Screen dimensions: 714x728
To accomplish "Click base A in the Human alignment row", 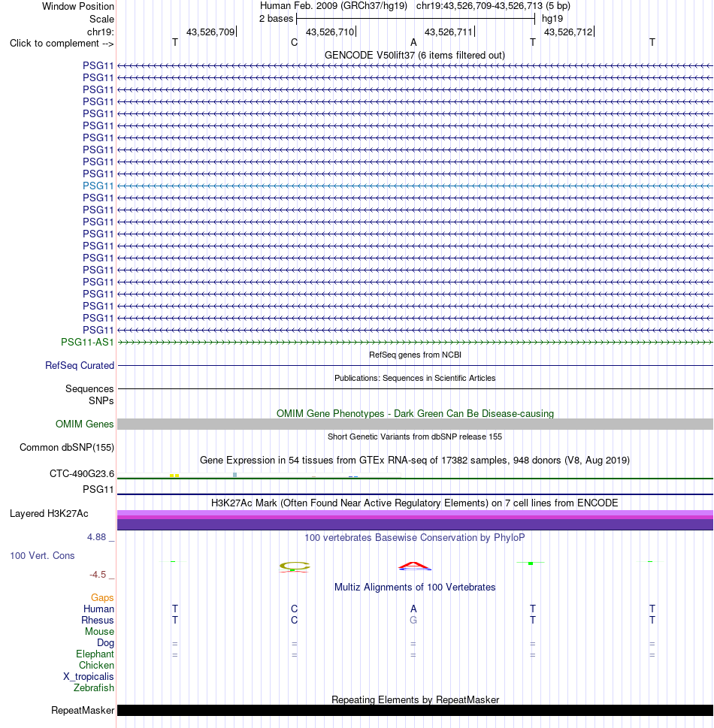I will point(413,609).
